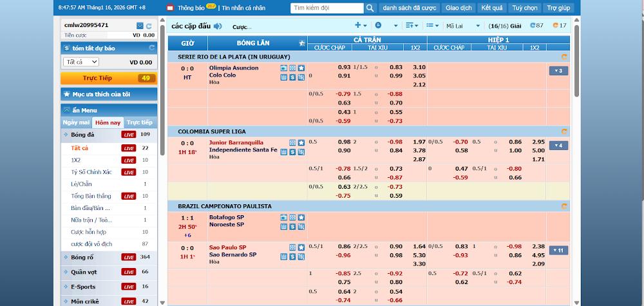This screenshot has width=644, height=306.
Task: Select Tỷ Số Chính Xác in sports list
Action: 91,172
